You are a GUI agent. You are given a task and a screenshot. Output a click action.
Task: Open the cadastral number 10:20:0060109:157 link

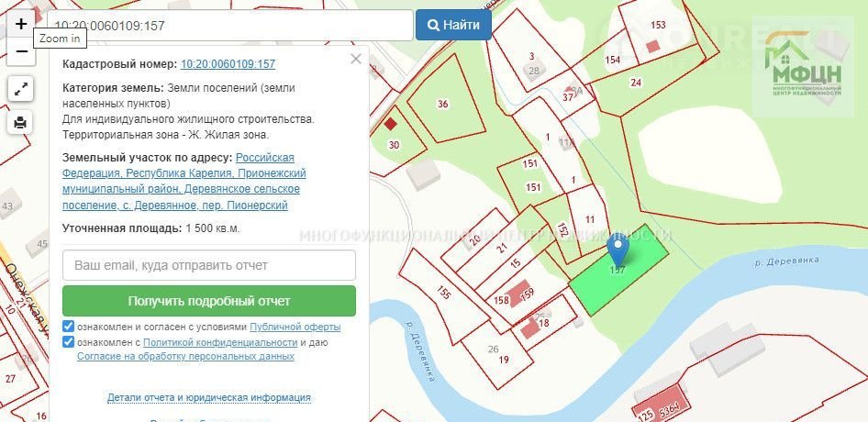[228, 64]
